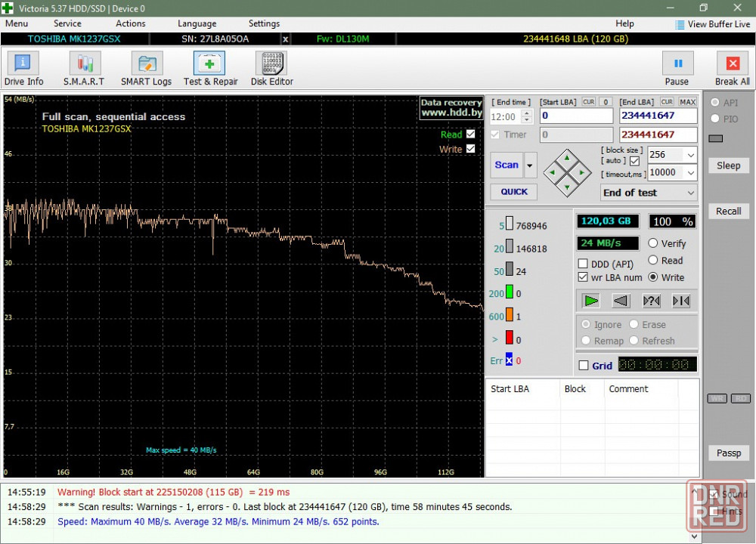Expand the timeout 10000 dropdown

pyautogui.click(x=690, y=172)
